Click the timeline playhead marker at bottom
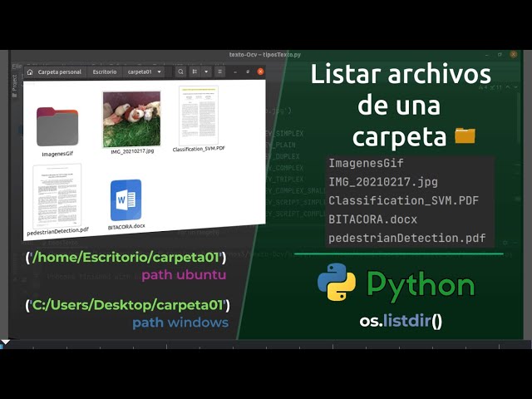The image size is (532, 399). [5, 342]
